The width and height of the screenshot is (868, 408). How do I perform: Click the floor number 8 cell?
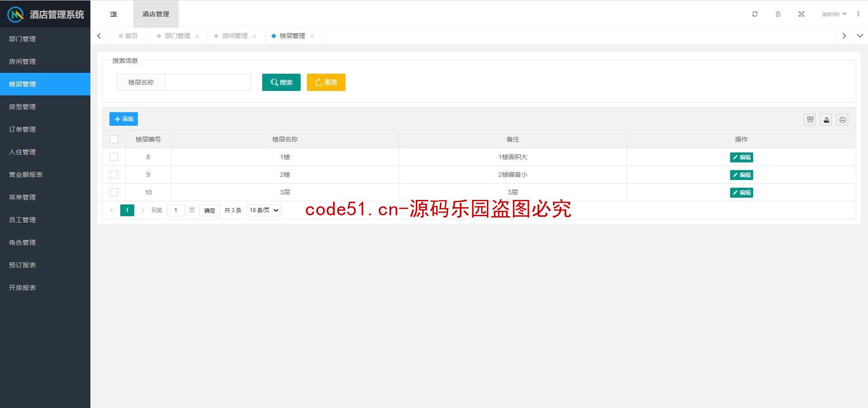coord(148,157)
